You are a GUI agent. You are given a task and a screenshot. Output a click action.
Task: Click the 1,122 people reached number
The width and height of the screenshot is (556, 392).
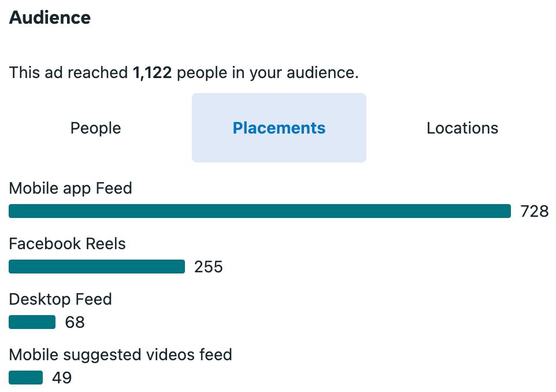point(152,73)
